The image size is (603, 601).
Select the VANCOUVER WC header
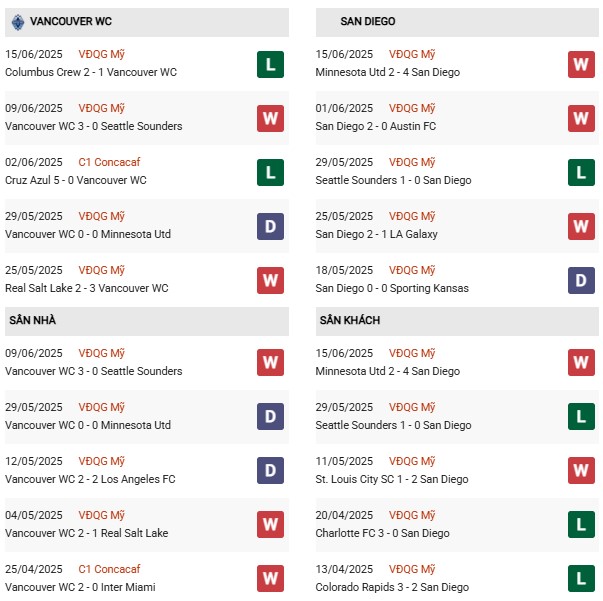(147, 22)
